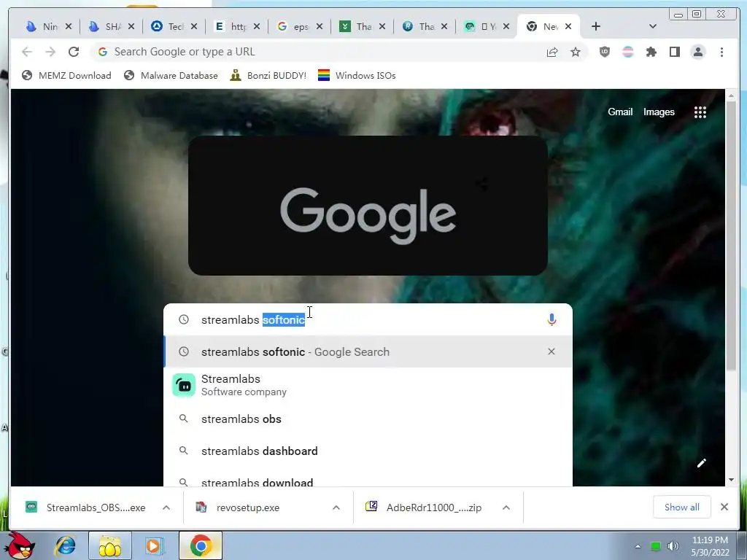
Task: Close the New Tab tab
Action: pos(568,27)
